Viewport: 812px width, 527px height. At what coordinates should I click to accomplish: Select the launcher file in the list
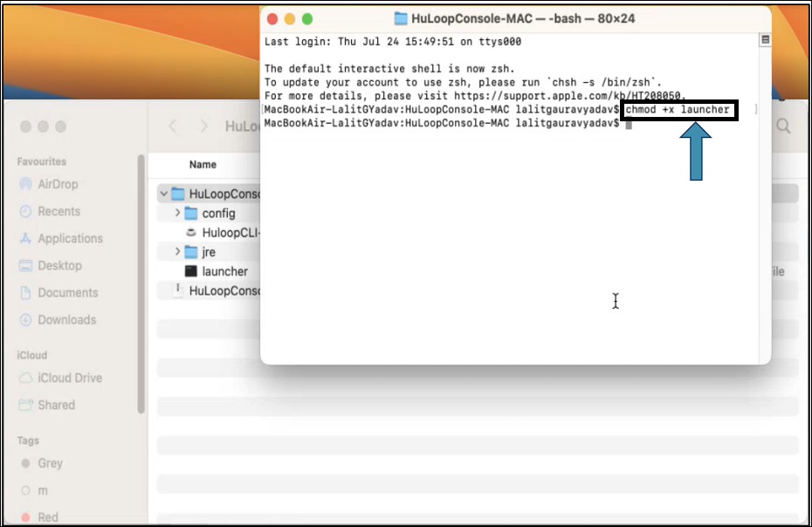tap(224, 271)
